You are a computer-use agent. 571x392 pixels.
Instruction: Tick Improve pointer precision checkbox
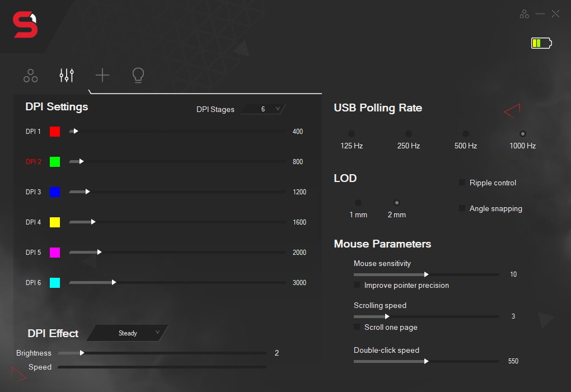(357, 285)
